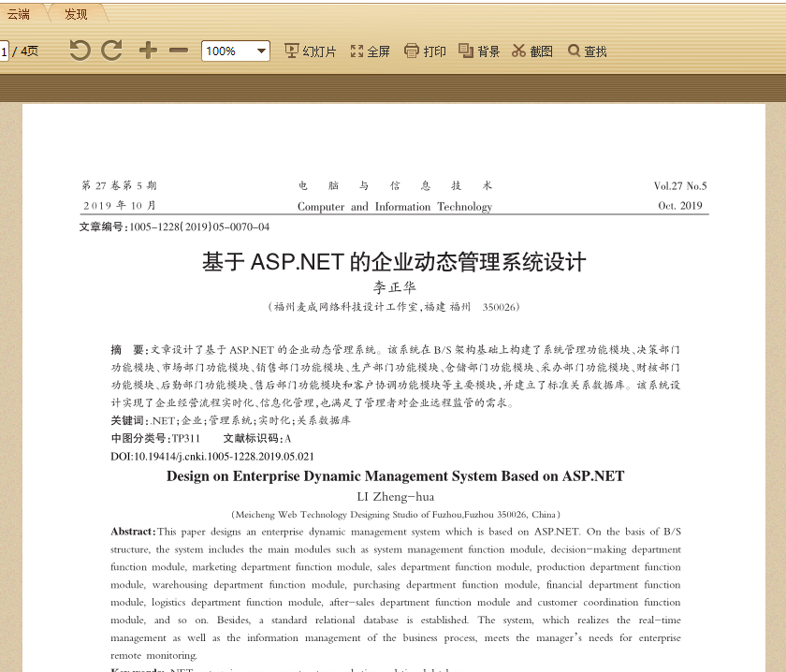
Task: Click the 100% zoom percentage field
Action: [x=223, y=51]
